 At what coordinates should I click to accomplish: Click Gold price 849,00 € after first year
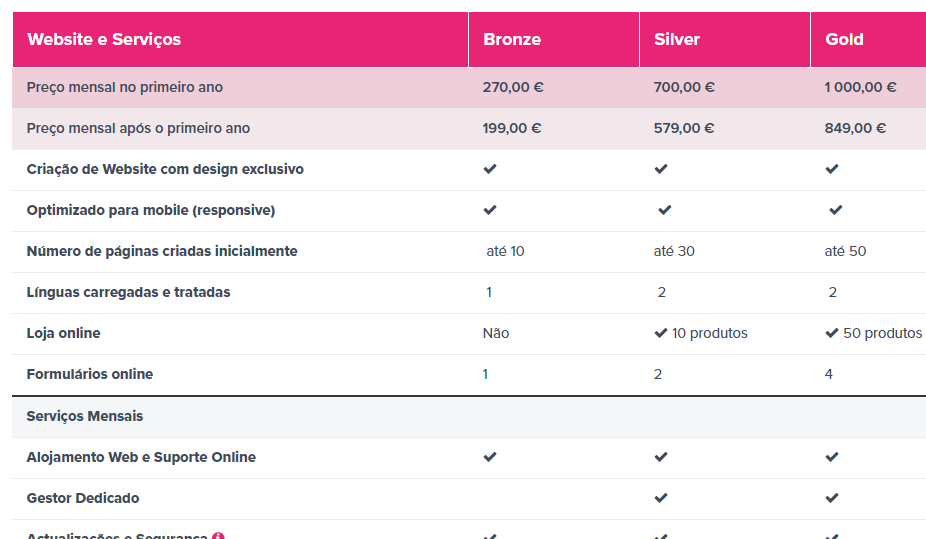[855, 128]
